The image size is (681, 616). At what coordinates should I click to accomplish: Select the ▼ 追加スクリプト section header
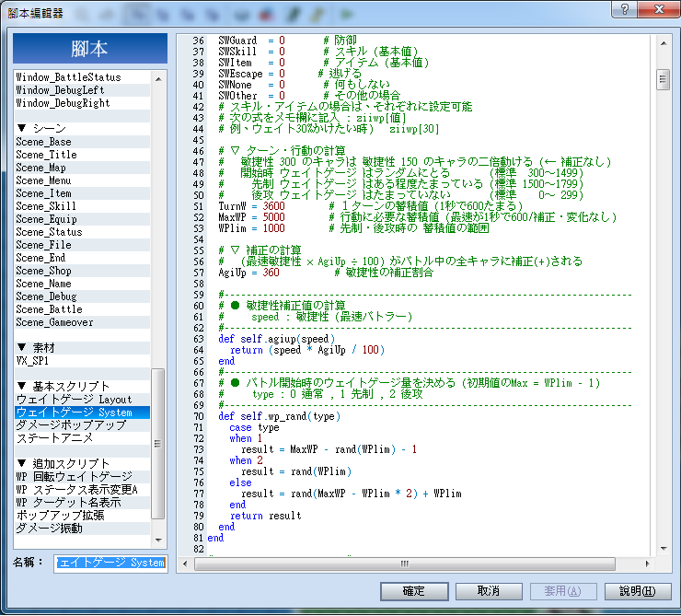pyautogui.click(x=82, y=464)
